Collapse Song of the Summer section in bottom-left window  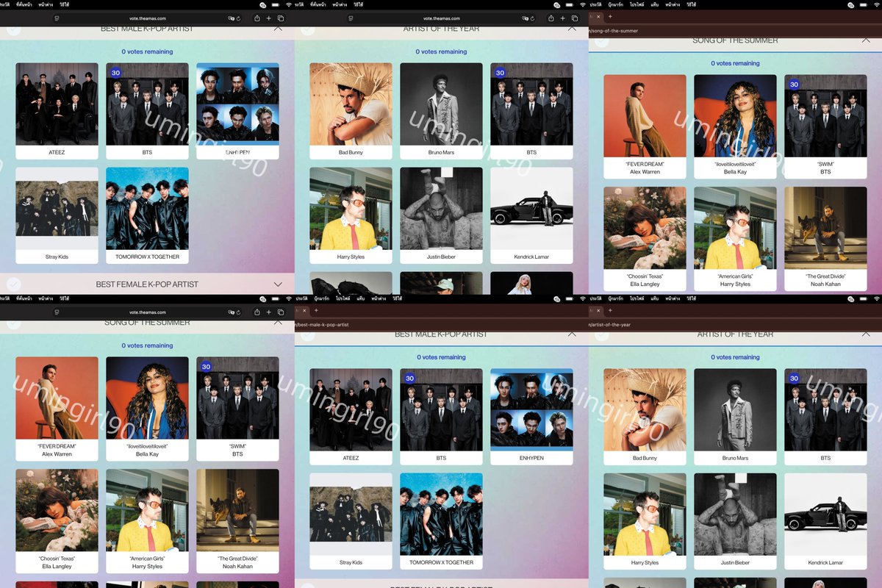pyautogui.click(x=277, y=322)
